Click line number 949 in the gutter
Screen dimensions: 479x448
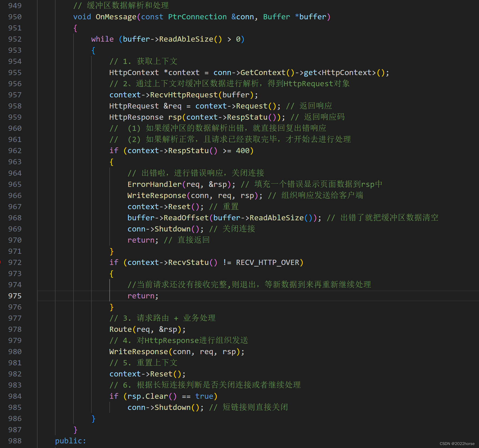(x=15, y=5)
